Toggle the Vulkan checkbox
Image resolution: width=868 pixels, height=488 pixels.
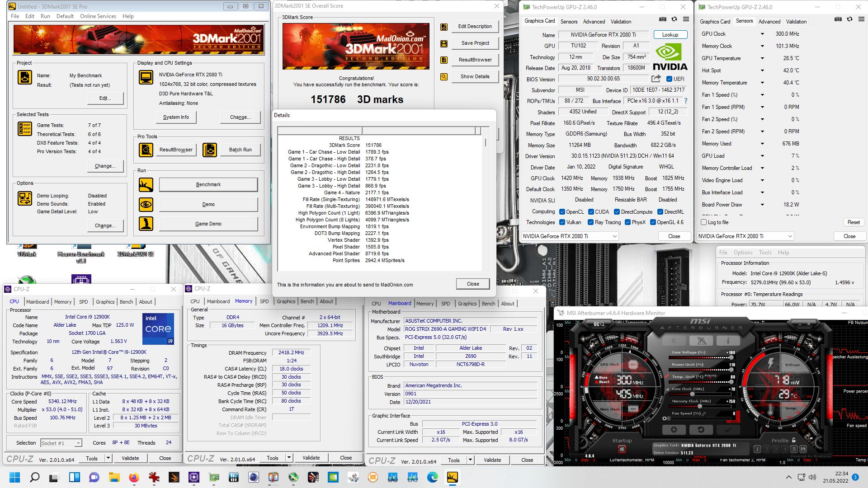(562, 222)
